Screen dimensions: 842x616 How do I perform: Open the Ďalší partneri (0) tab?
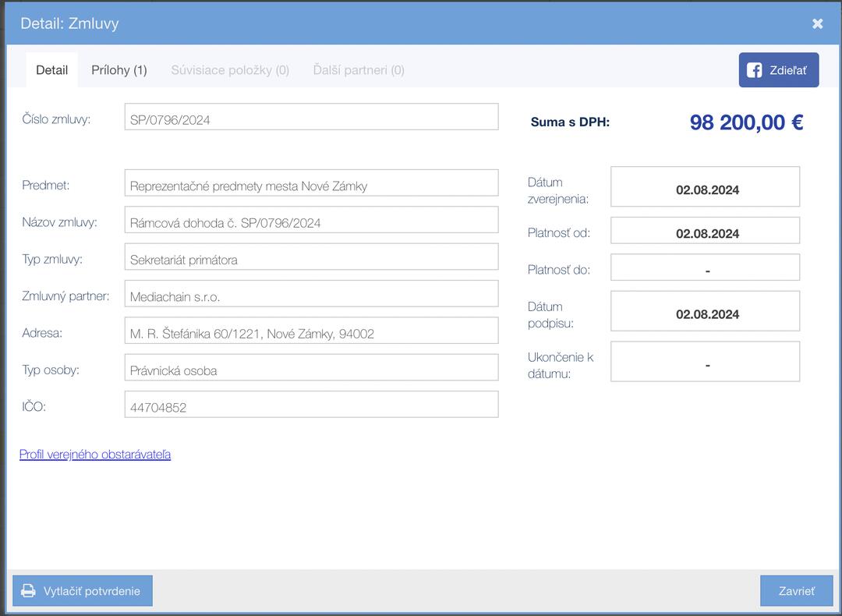pyautogui.click(x=359, y=70)
